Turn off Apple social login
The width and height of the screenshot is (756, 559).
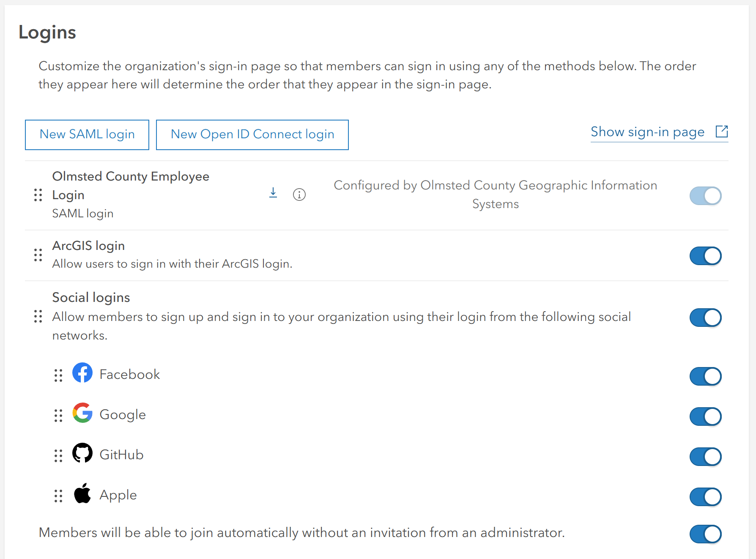(705, 497)
